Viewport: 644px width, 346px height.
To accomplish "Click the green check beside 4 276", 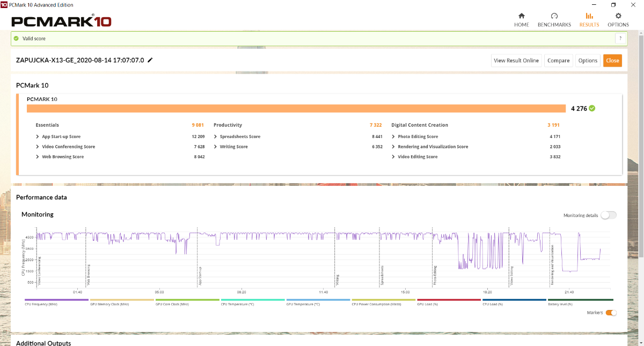I will (x=592, y=108).
